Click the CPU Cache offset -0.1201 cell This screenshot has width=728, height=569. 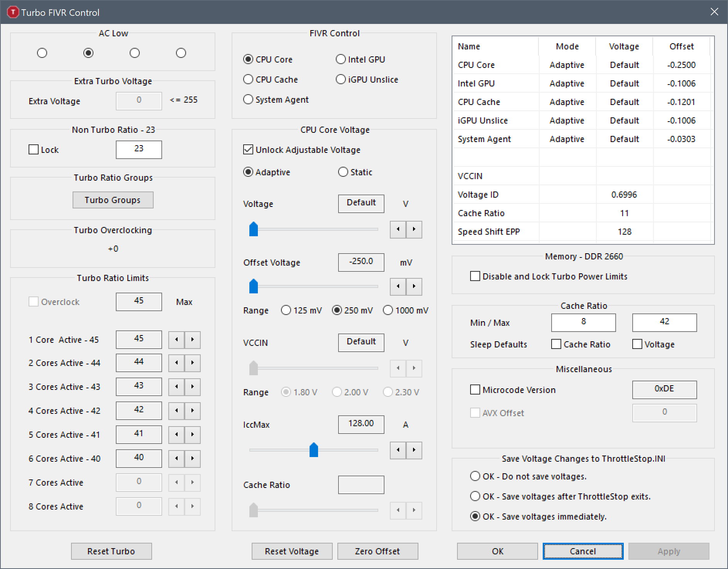(681, 102)
